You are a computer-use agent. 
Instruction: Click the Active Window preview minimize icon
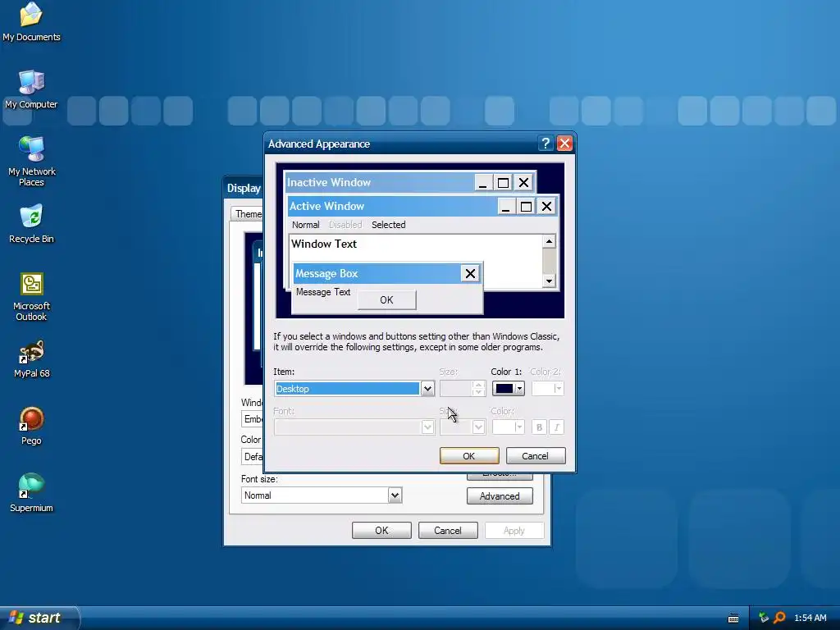506,206
